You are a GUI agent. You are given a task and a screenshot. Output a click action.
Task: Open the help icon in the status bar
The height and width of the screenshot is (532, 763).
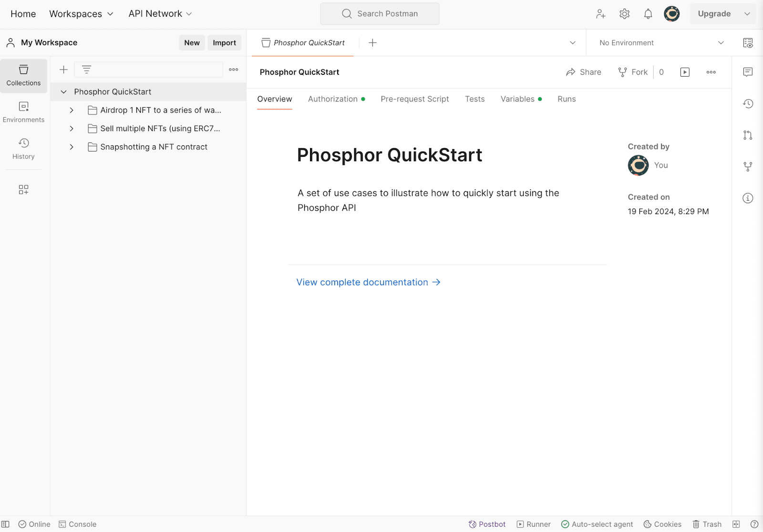(x=754, y=524)
